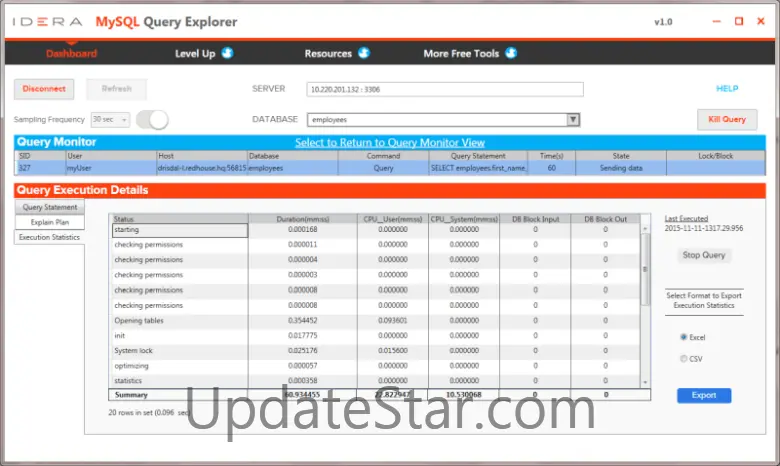
Task: Select the CSV export format
Action: (683, 359)
